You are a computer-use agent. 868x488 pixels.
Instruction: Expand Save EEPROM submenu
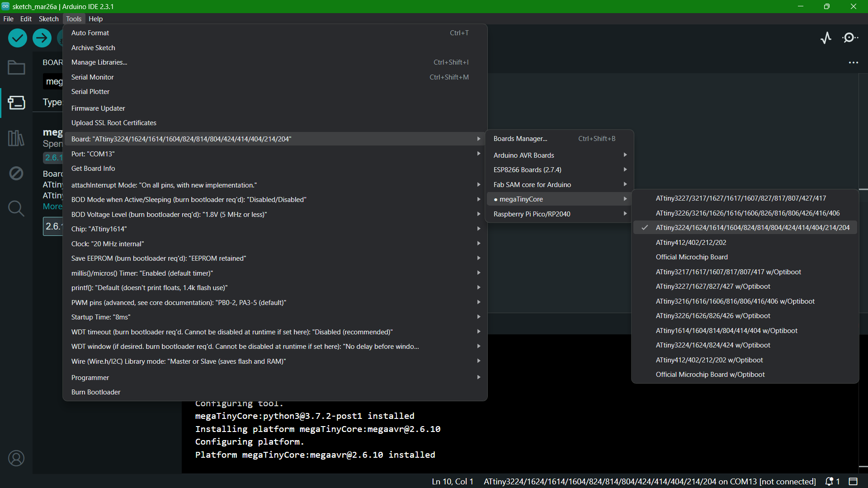pyautogui.click(x=275, y=258)
